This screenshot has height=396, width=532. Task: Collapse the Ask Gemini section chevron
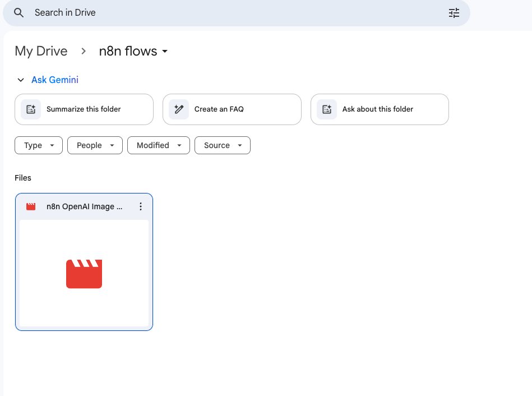(21, 80)
